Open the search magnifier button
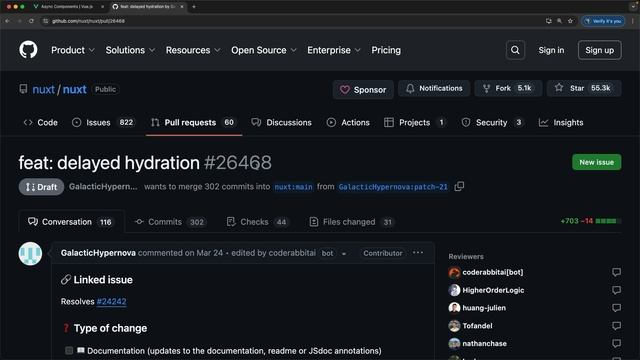 coord(515,50)
